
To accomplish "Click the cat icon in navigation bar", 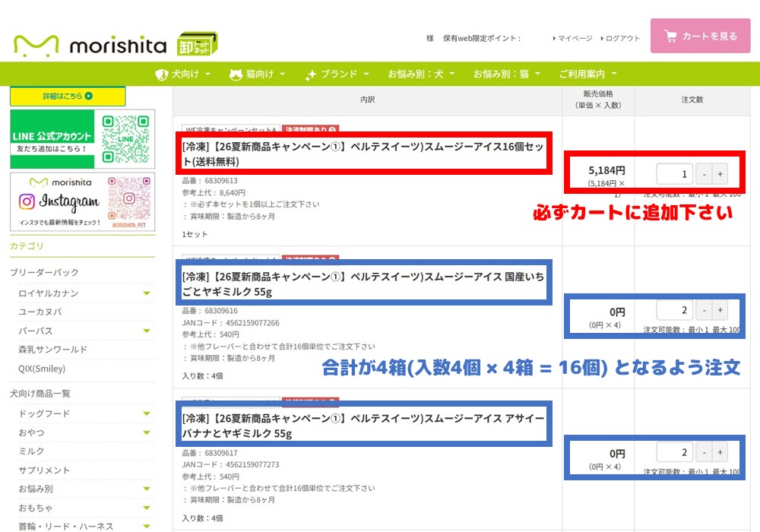I will coord(236,74).
